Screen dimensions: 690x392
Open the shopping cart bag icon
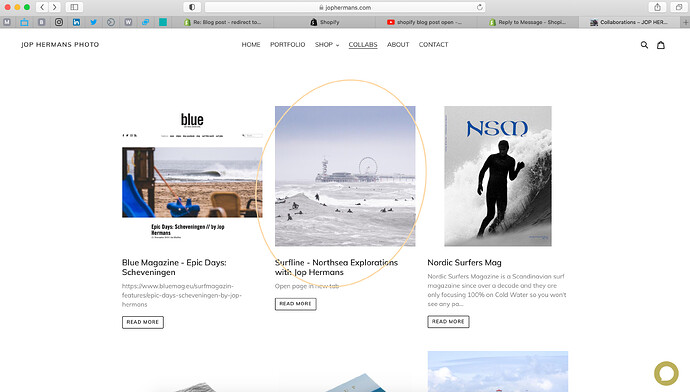[x=661, y=44]
